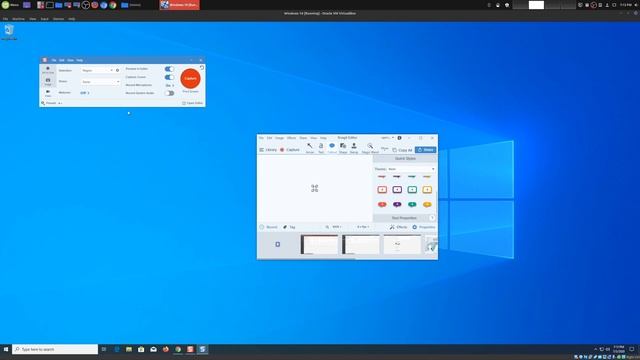Open the File menu in the capture window
The image size is (640, 360).
(x=53, y=60)
